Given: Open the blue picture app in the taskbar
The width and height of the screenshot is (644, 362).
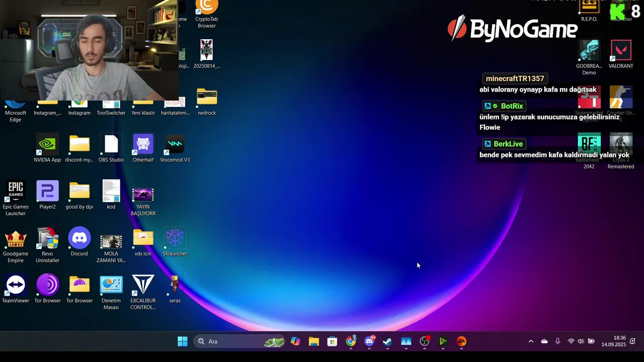Looking at the screenshot, I should click(x=406, y=341).
